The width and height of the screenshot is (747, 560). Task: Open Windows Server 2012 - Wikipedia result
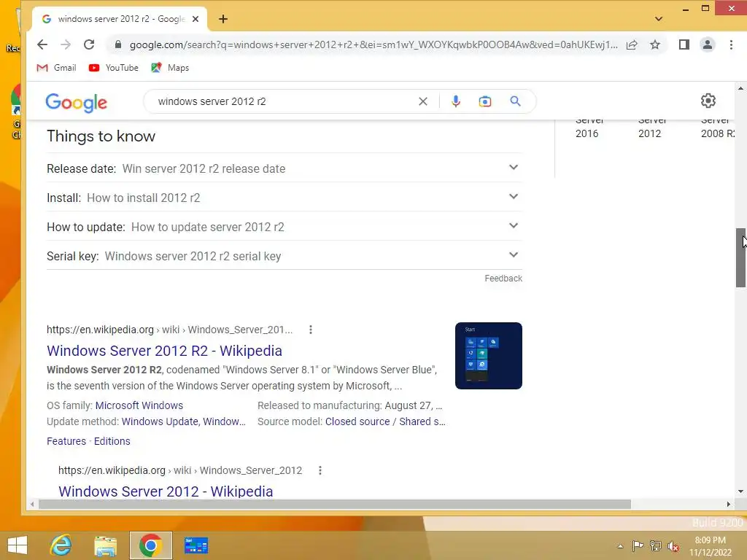[166, 491]
